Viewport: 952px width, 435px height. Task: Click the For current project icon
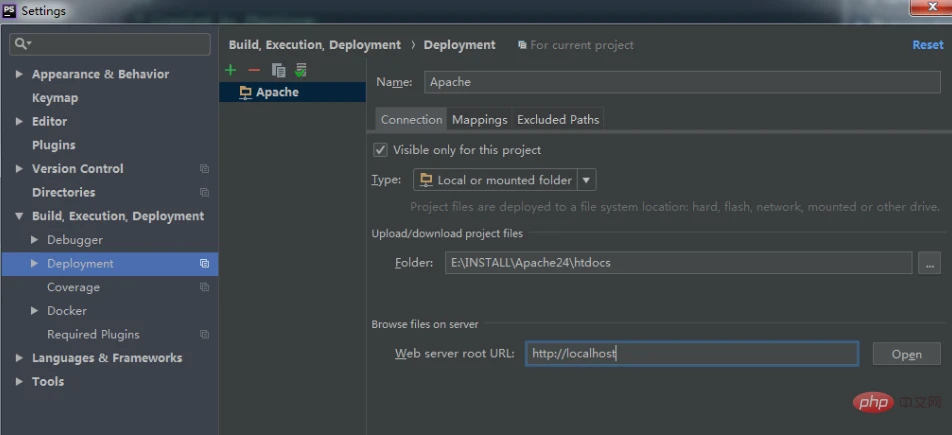tap(522, 45)
